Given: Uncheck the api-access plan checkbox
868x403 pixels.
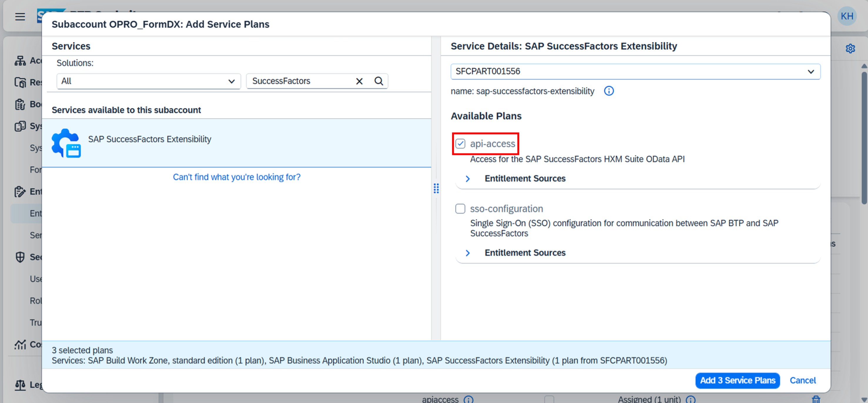Looking at the screenshot, I should click(x=460, y=144).
